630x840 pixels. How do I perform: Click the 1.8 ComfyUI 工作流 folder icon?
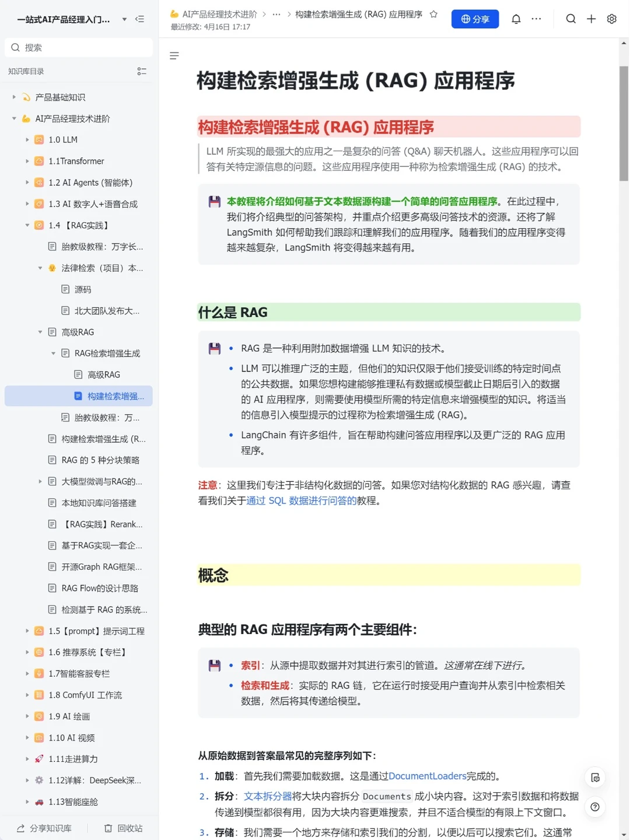[39, 695]
